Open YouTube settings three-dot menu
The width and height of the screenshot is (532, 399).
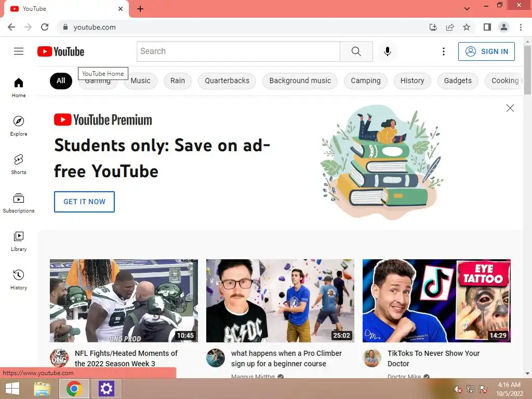[x=444, y=51]
